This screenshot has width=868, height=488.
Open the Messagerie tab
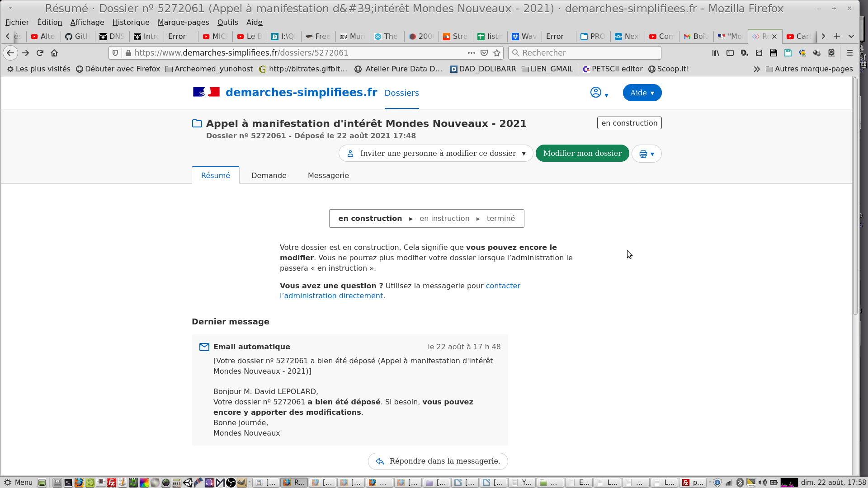[x=328, y=175]
